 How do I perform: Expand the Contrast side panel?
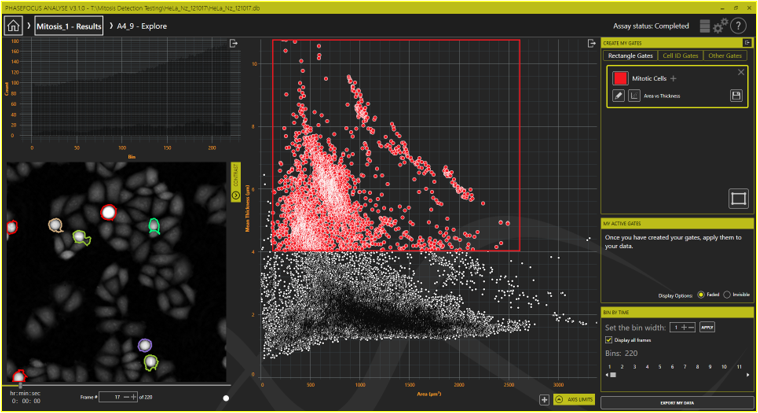(237, 178)
